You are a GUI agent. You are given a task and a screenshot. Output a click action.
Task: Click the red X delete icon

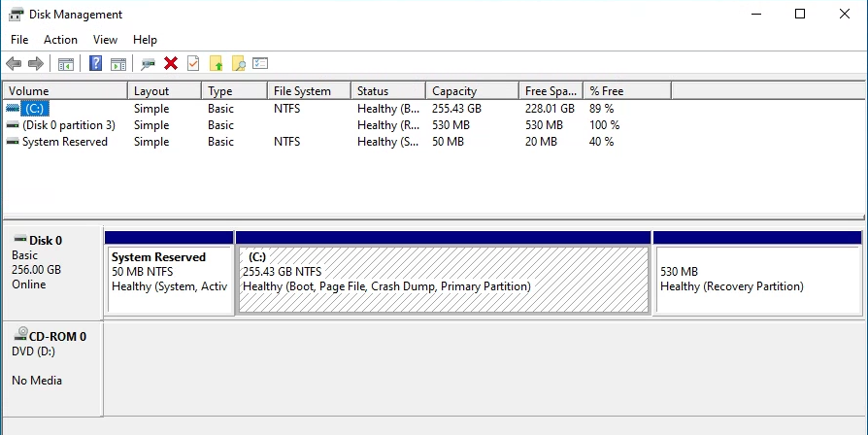pos(171,64)
